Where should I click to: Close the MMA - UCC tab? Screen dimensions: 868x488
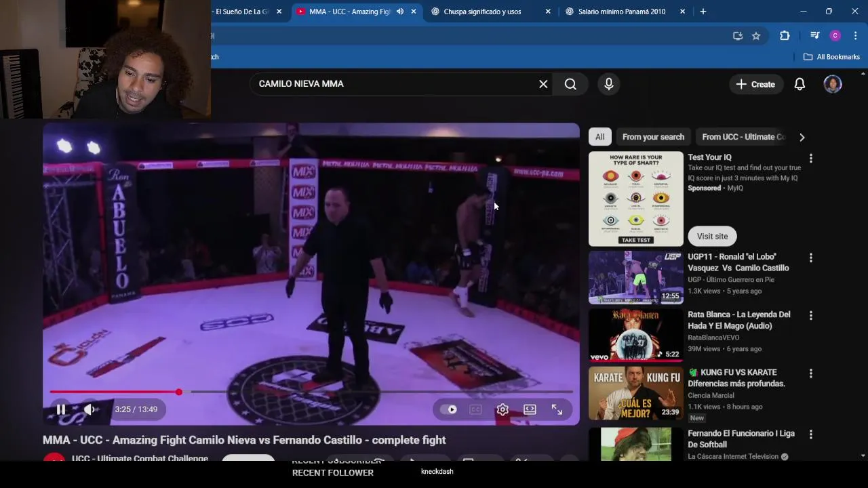[414, 12]
